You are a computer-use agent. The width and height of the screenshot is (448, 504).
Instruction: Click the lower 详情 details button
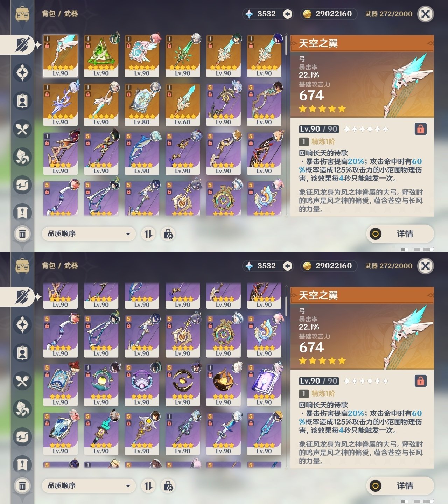click(x=400, y=485)
